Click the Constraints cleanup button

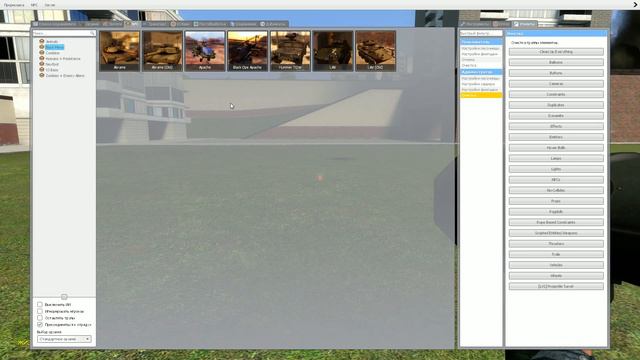556,94
